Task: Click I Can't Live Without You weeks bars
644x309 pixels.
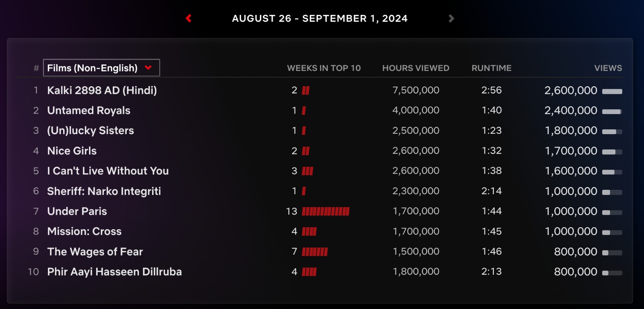Action: point(308,171)
